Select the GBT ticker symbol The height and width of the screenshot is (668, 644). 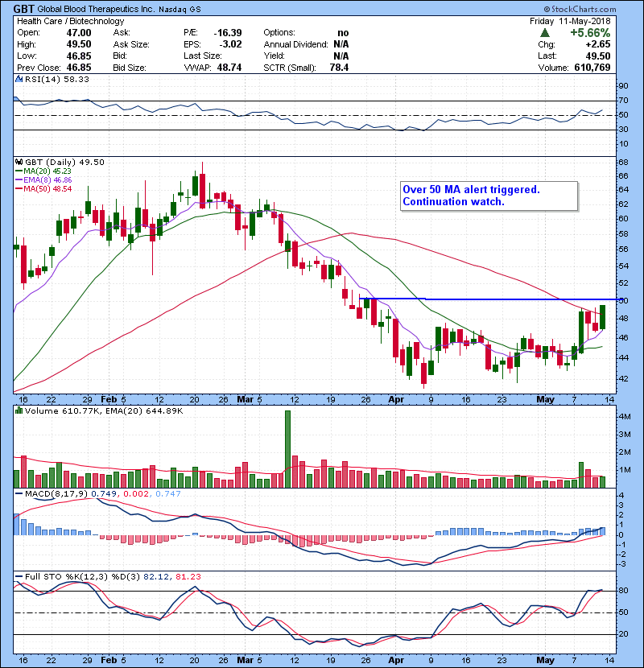point(24,9)
